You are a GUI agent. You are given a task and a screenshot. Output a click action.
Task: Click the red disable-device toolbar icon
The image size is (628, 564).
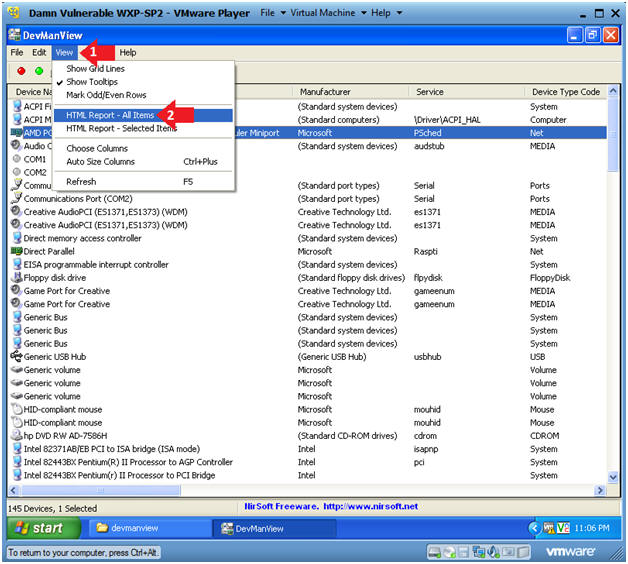pos(21,71)
